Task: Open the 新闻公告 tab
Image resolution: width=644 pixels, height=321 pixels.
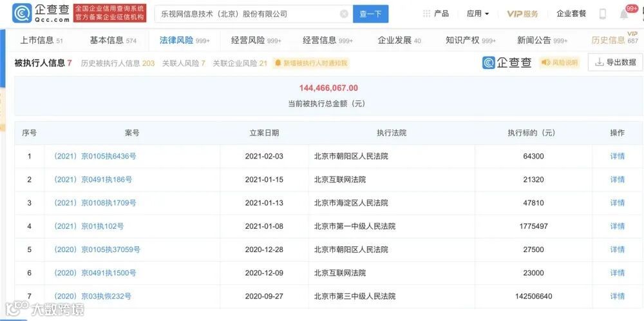Action: (542, 40)
